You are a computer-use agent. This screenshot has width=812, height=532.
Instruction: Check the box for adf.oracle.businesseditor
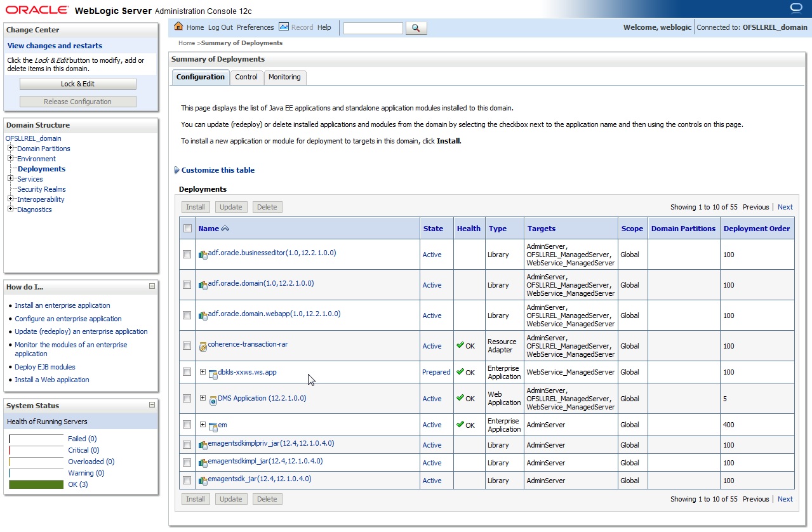point(187,254)
